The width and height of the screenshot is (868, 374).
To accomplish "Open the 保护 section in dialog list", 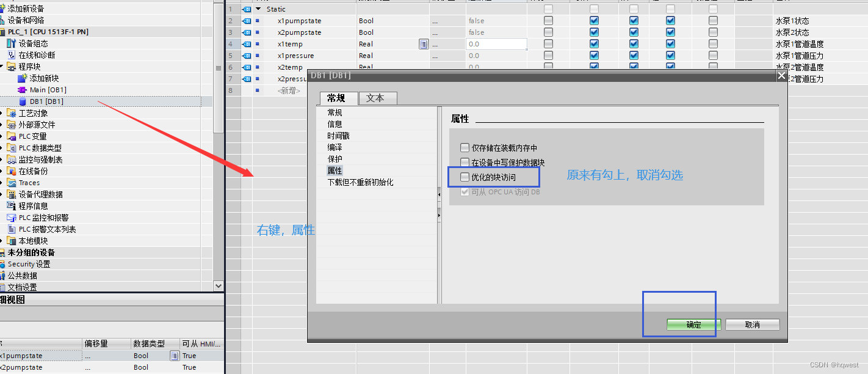I will click(335, 159).
